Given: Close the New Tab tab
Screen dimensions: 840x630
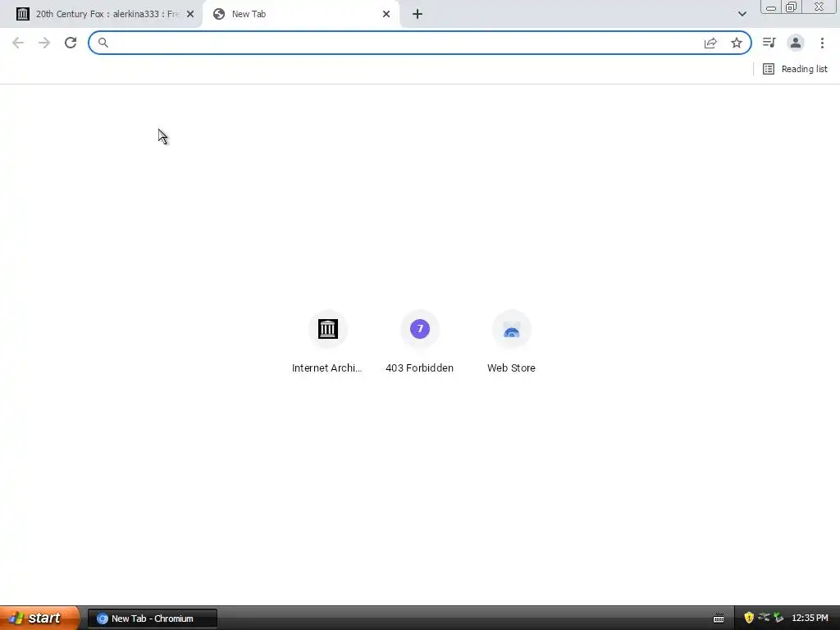Looking at the screenshot, I should 386,15.
